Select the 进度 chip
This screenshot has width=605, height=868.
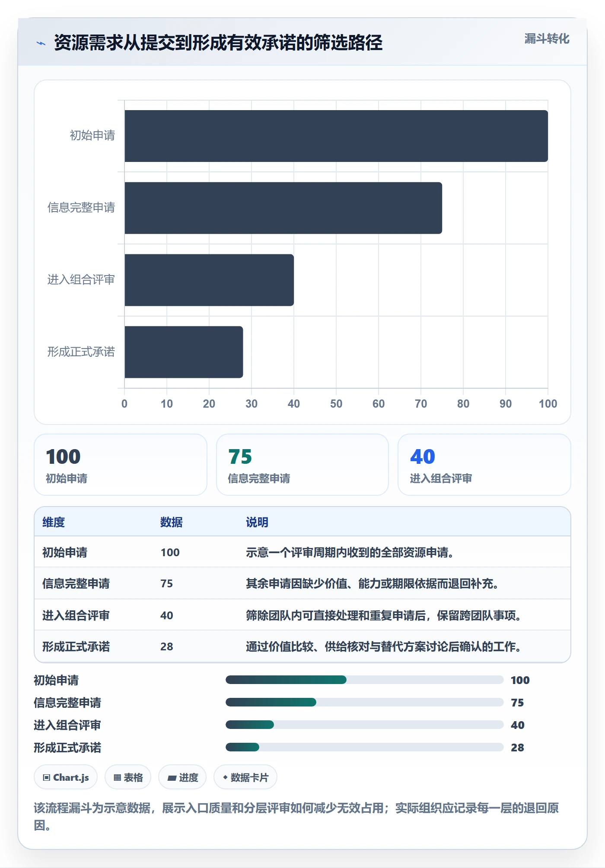(x=182, y=777)
